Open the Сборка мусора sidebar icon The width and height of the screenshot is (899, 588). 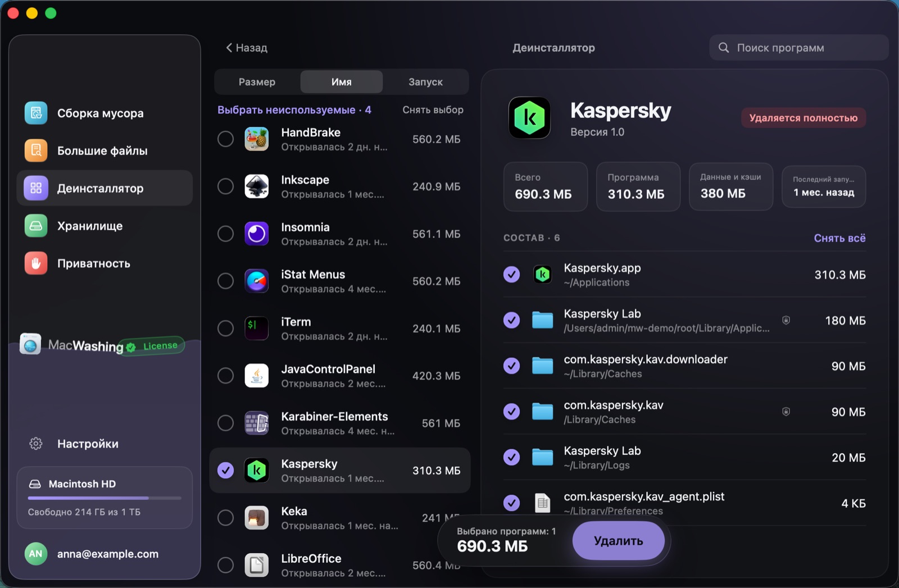tap(36, 113)
